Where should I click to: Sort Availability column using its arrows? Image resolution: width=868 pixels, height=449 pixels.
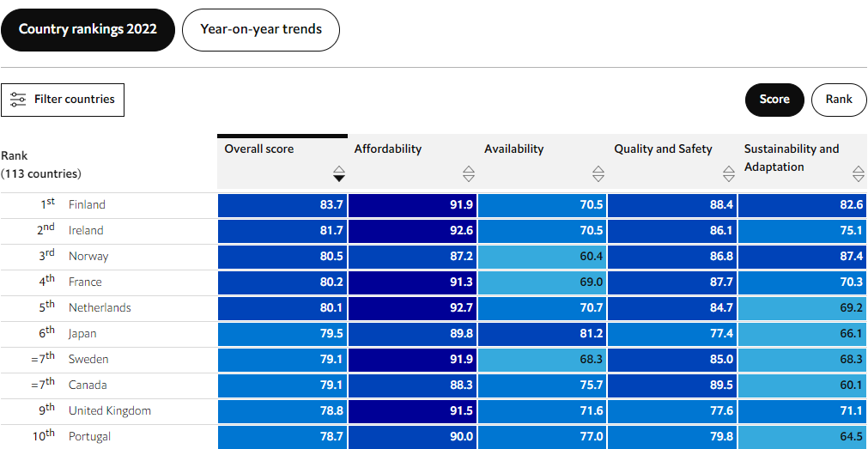point(598,173)
